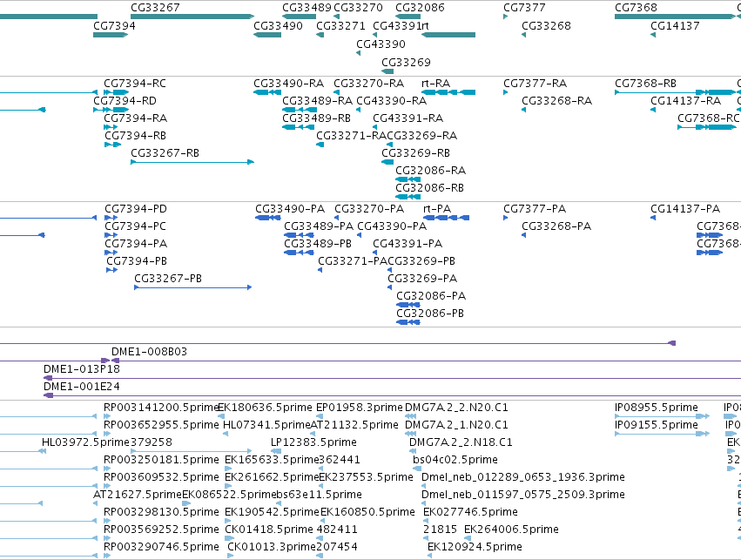Select the CG14137-RA transcript label
Screen dimensions: 741x560
pyautogui.click(x=686, y=101)
